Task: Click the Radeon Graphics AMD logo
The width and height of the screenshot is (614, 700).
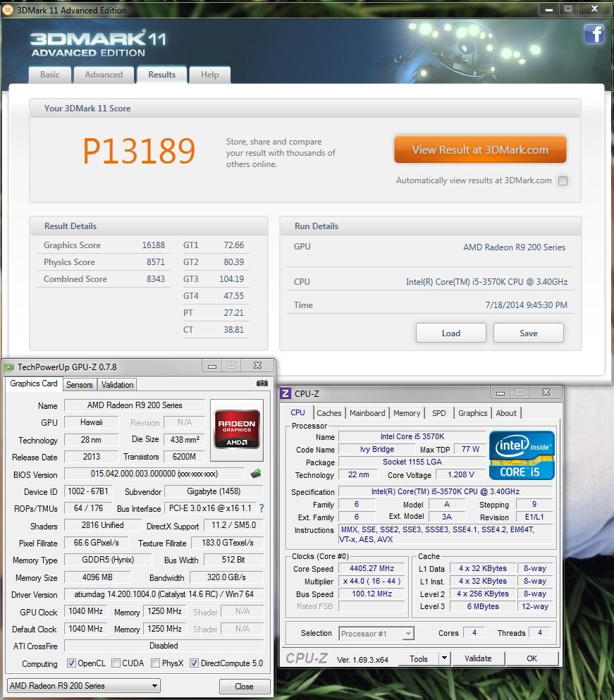Action: [237, 429]
